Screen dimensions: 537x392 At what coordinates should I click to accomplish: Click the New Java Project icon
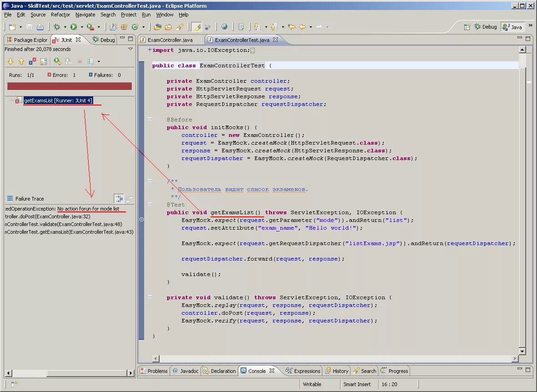click(x=113, y=27)
